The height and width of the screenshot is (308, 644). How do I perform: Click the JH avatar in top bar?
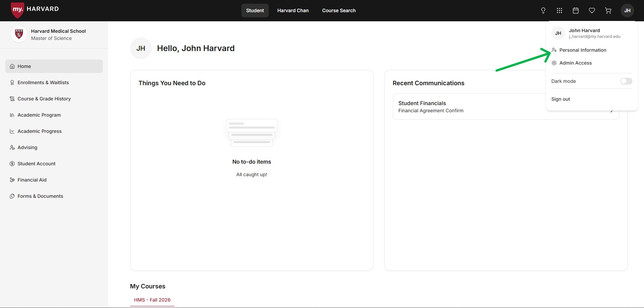[627, 10]
